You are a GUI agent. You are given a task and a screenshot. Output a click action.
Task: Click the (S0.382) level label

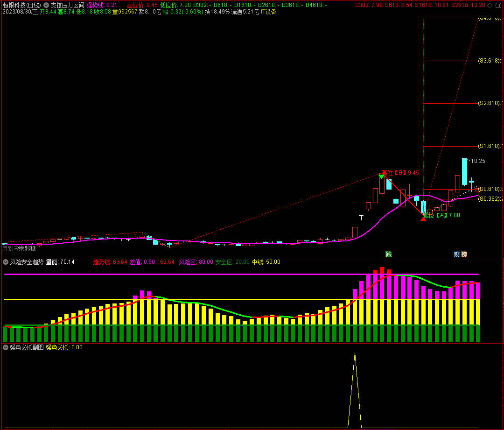tap(490, 199)
